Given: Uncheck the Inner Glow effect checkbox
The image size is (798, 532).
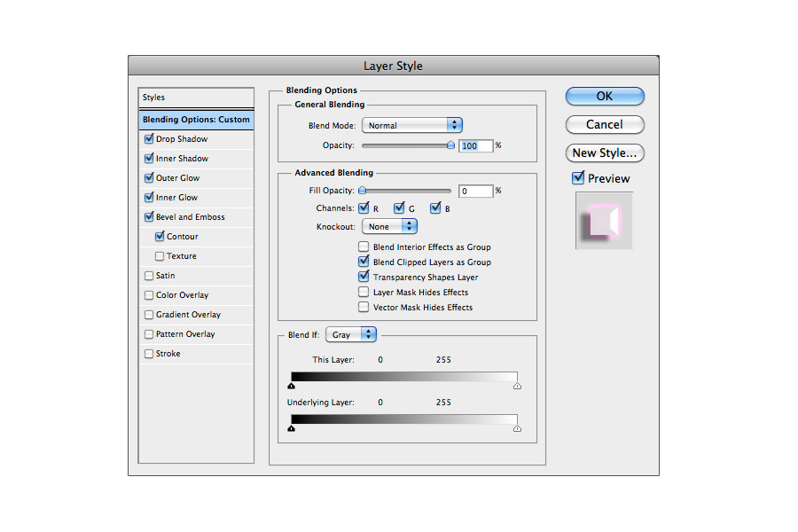Looking at the screenshot, I should pyautogui.click(x=149, y=197).
